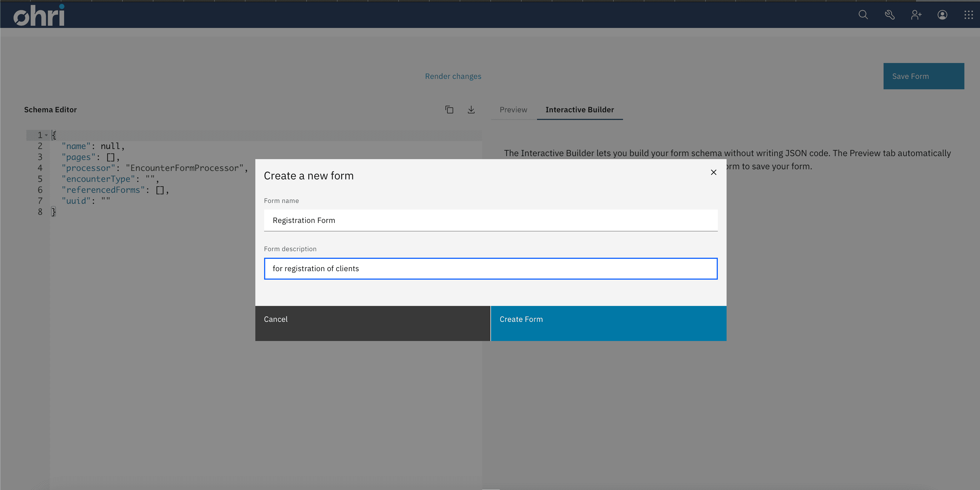Close the create form dialog
Viewport: 980px width, 490px height.
(713, 172)
